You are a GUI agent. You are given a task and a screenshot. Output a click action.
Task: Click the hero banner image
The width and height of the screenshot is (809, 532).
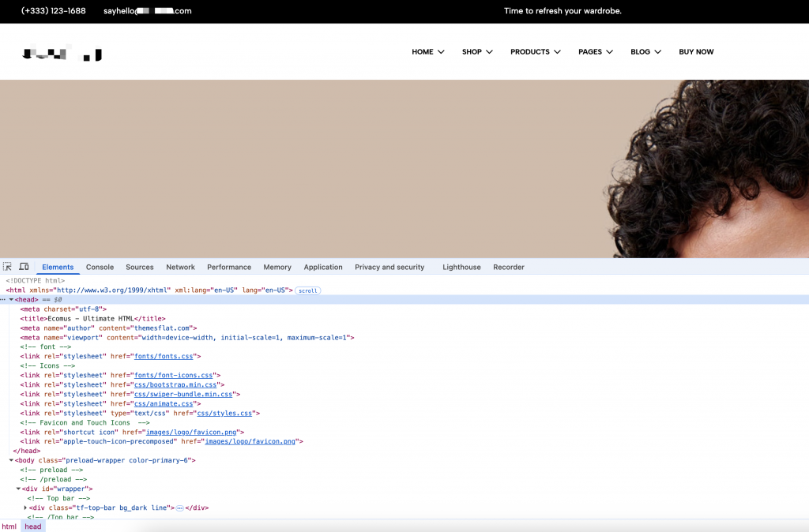coord(404,169)
